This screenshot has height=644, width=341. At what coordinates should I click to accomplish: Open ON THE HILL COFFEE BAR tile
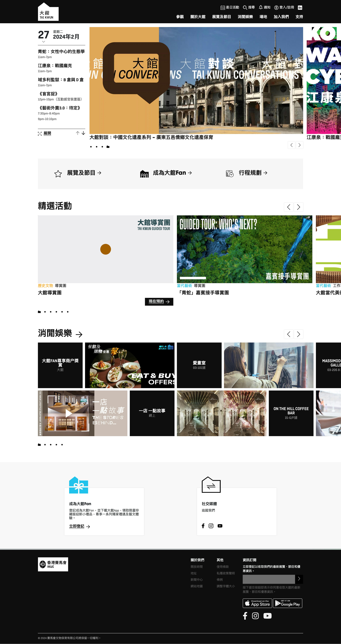point(291,413)
